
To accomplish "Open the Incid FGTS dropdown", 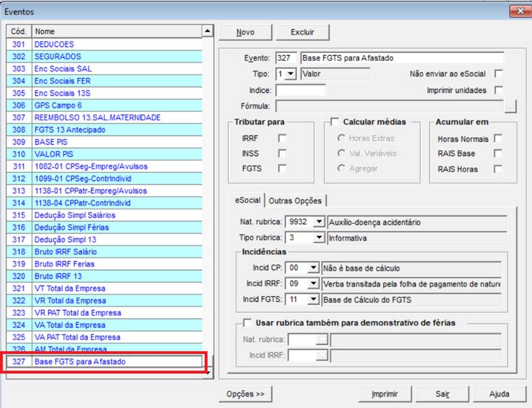I will click(312, 299).
